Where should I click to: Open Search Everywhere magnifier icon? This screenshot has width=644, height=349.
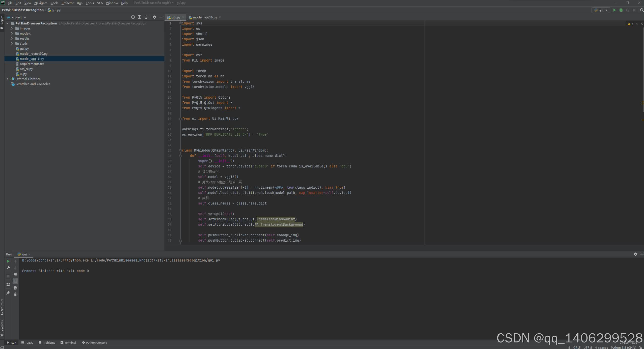pos(642,10)
